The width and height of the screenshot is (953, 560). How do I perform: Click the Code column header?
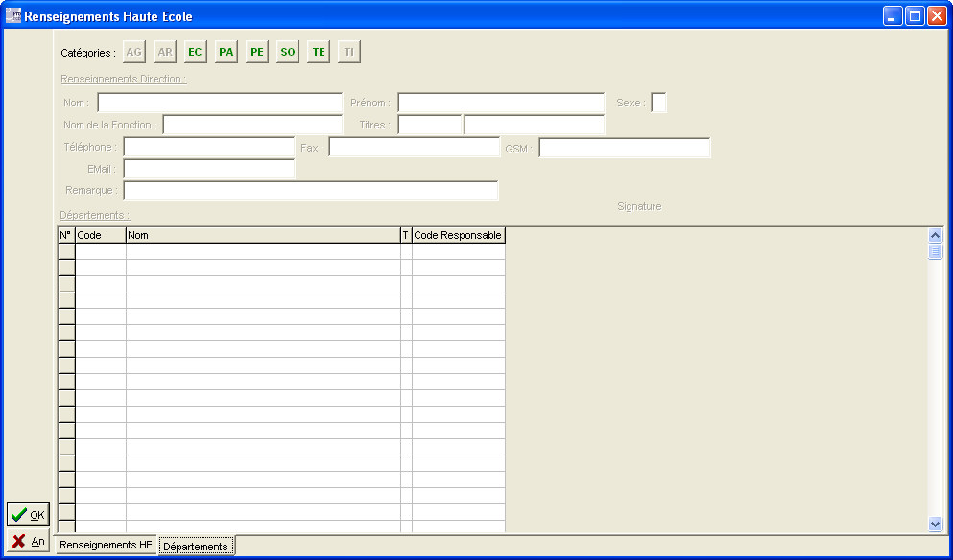point(101,235)
